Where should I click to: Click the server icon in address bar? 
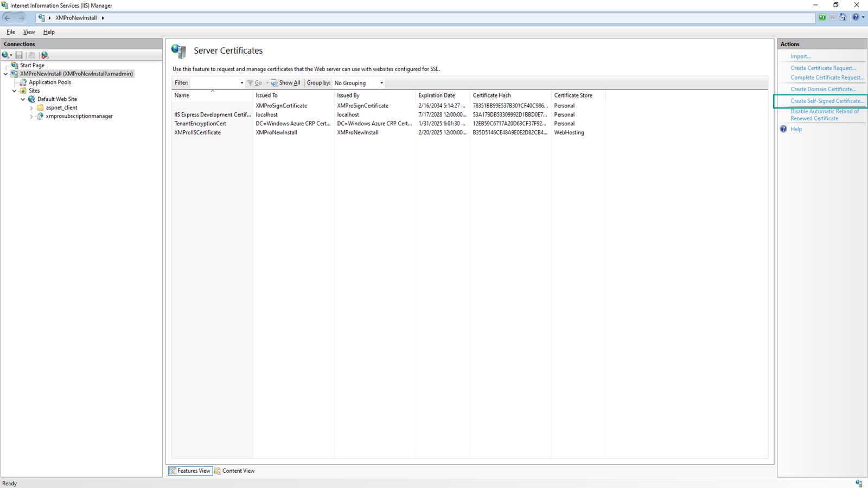pos(42,18)
